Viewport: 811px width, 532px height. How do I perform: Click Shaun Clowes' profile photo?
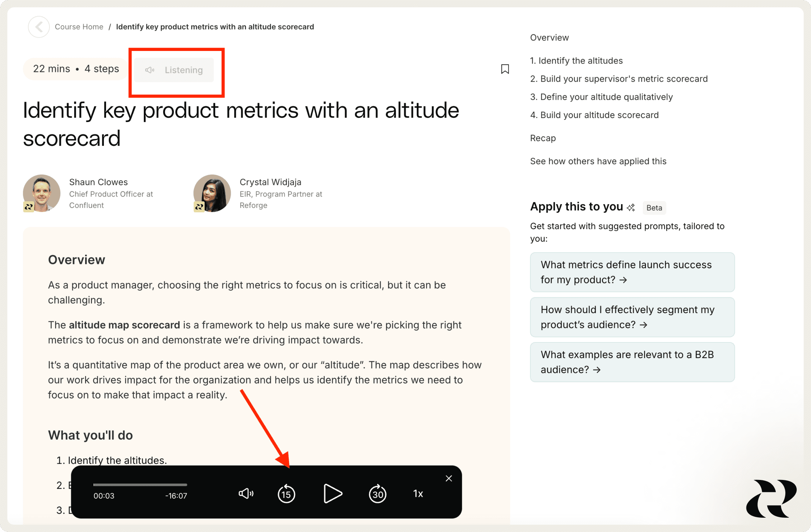[42, 193]
